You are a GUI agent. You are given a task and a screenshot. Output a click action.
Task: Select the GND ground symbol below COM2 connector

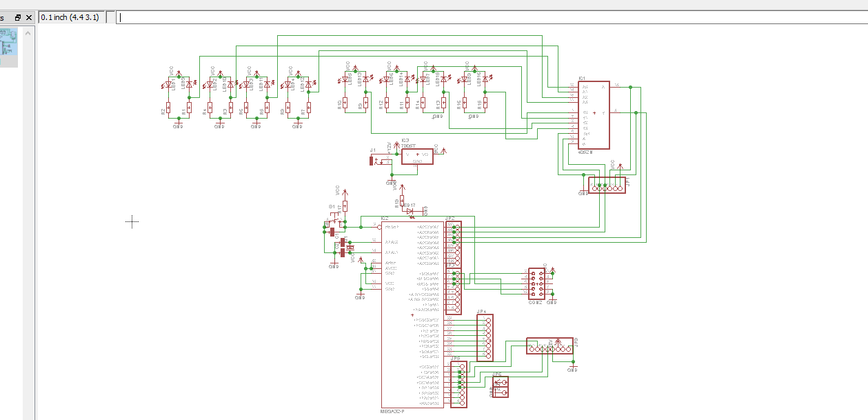pos(552,299)
